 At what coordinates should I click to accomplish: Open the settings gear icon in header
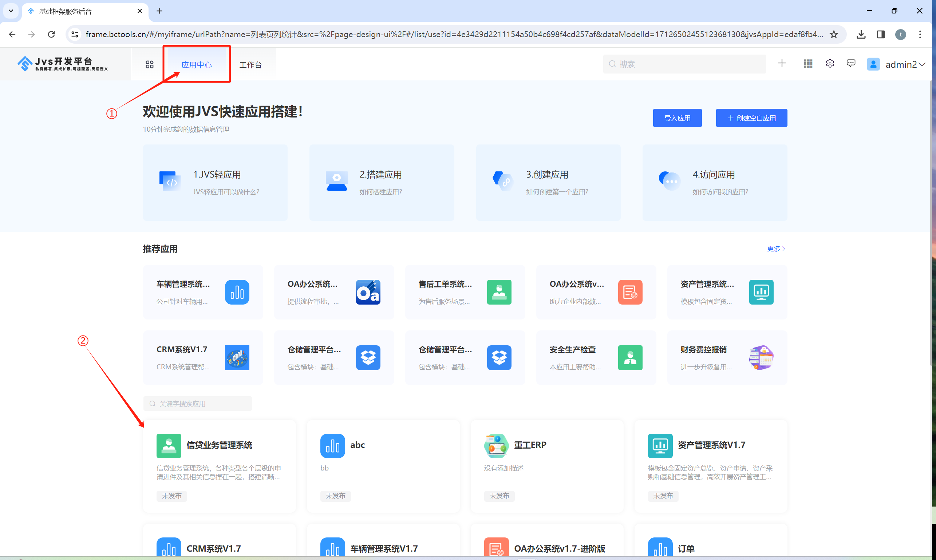[x=830, y=63]
